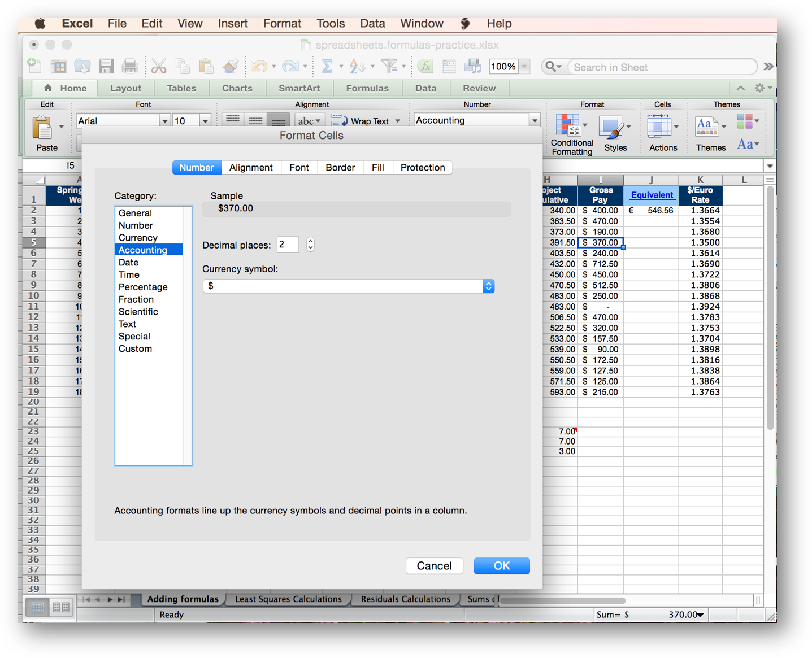Viewport: 812px width, 658px height.
Task: Click the Save floppy disk icon
Action: 106,67
